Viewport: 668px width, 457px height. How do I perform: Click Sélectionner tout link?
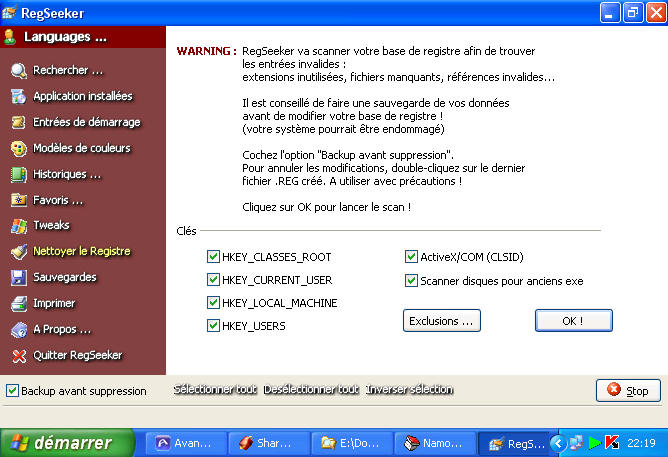pyautogui.click(x=215, y=389)
